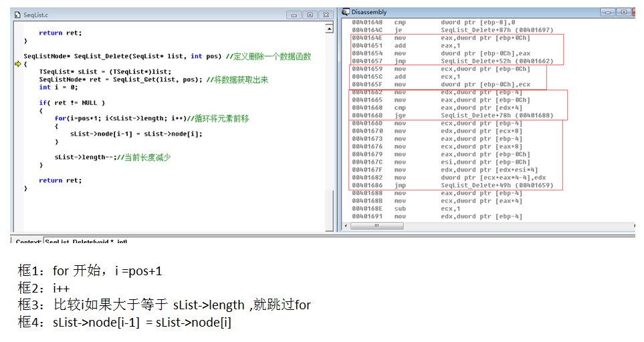
Task: Click the Disassembly horizontal scrollbar left arrow
Action: click(346, 226)
